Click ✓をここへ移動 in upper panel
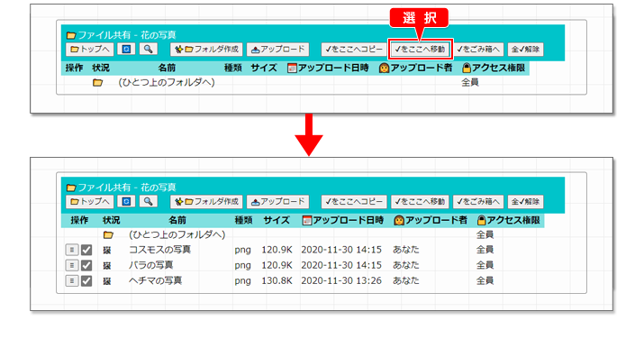This screenshot has width=644, height=339. 420,50
